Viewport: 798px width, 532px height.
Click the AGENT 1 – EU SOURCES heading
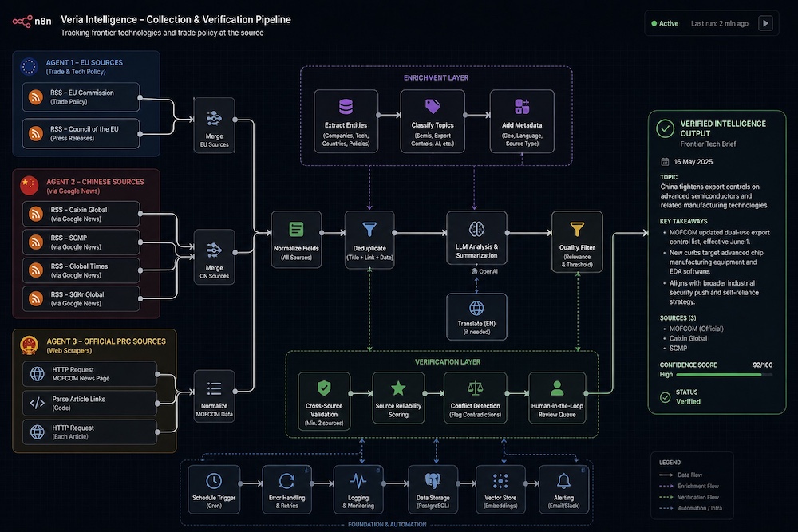(x=85, y=62)
